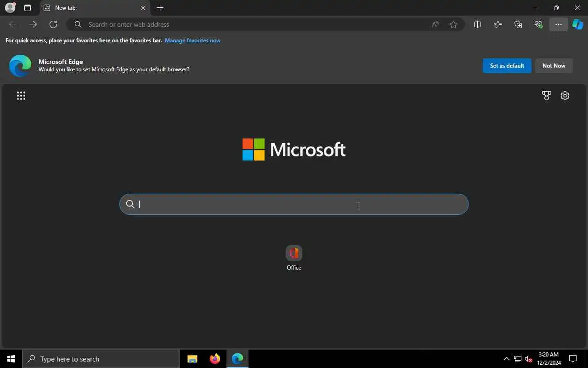Viewport: 588px width, 368px height.
Task: Minimize the Edge window
Action: point(535,8)
